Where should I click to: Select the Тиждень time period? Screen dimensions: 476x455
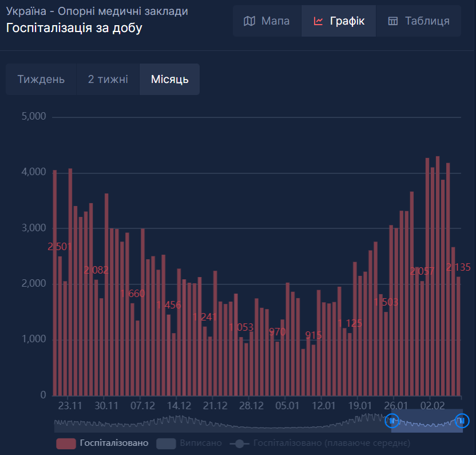click(x=41, y=80)
